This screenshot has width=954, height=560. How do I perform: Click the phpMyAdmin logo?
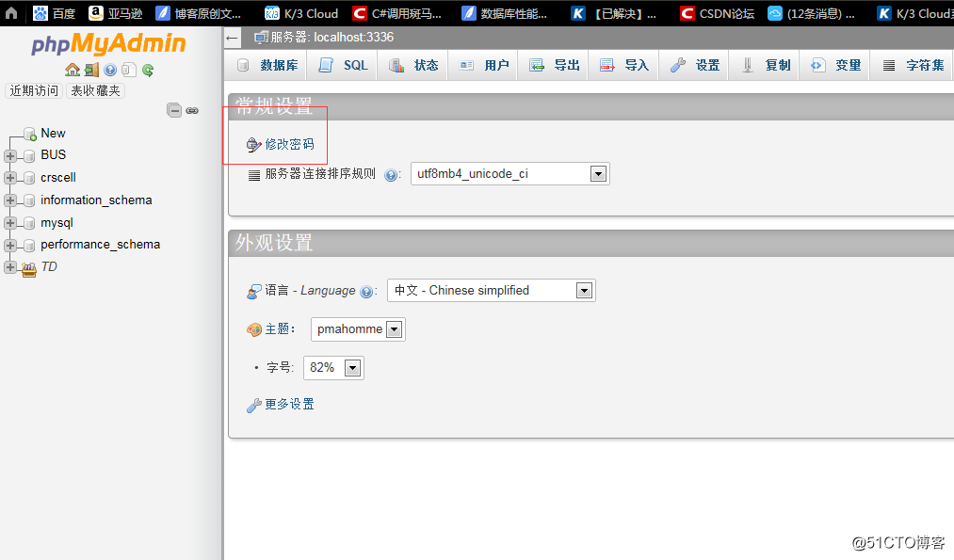109,44
